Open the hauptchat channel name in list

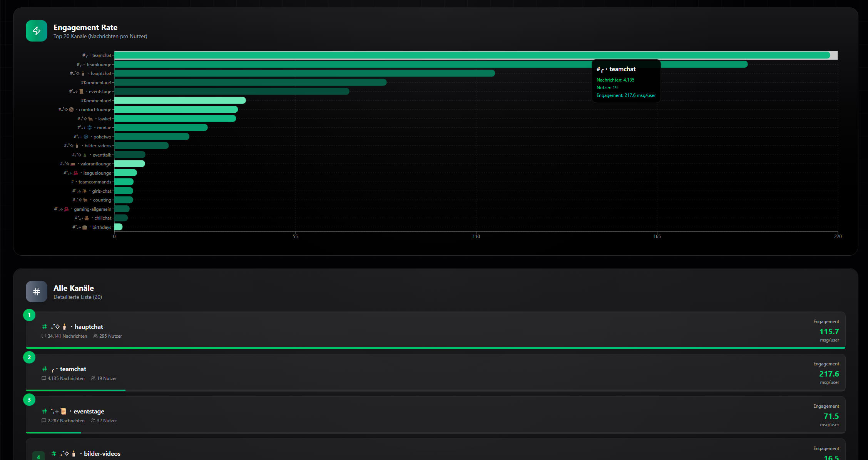[x=89, y=327]
